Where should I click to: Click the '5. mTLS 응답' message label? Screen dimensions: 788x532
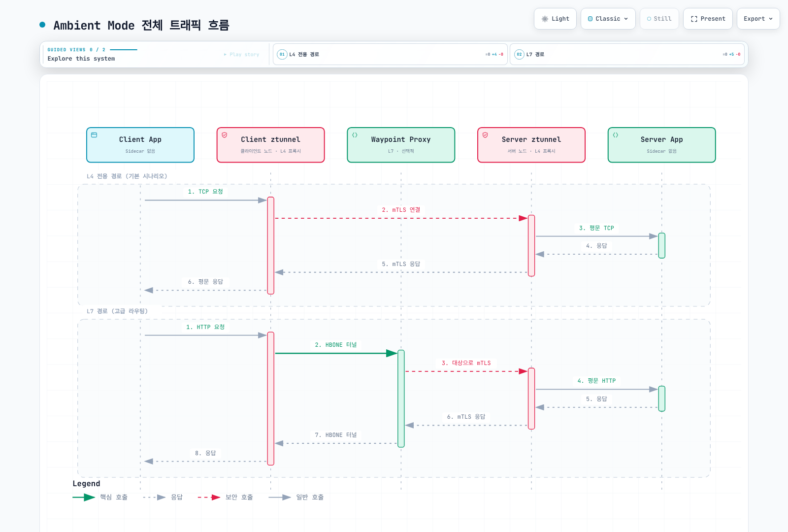click(401, 264)
